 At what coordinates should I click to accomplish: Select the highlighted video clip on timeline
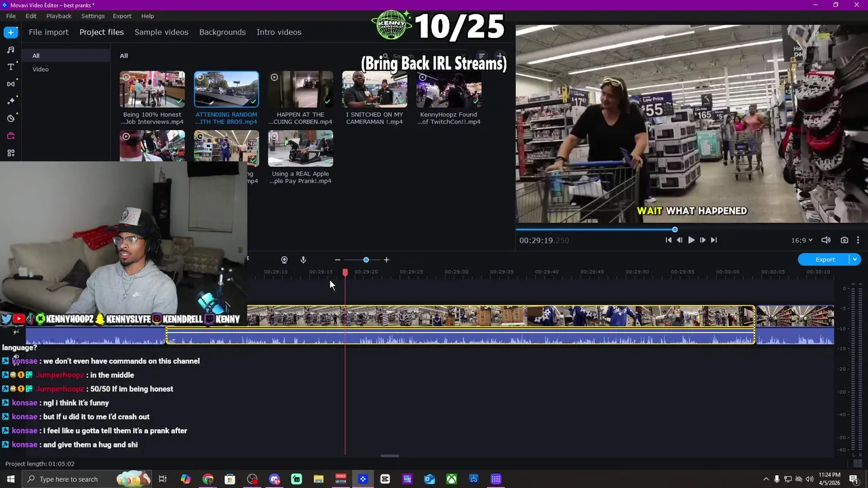pyautogui.click(x=500, y=317)
